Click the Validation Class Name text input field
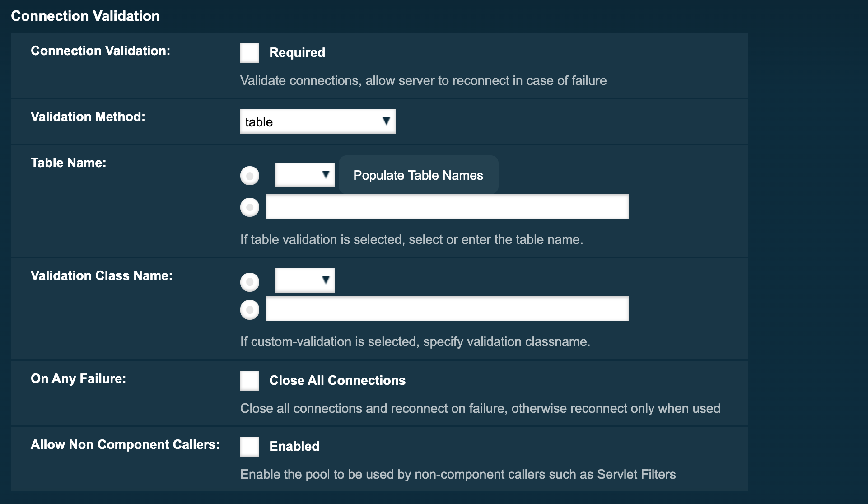 coord(446,308)
